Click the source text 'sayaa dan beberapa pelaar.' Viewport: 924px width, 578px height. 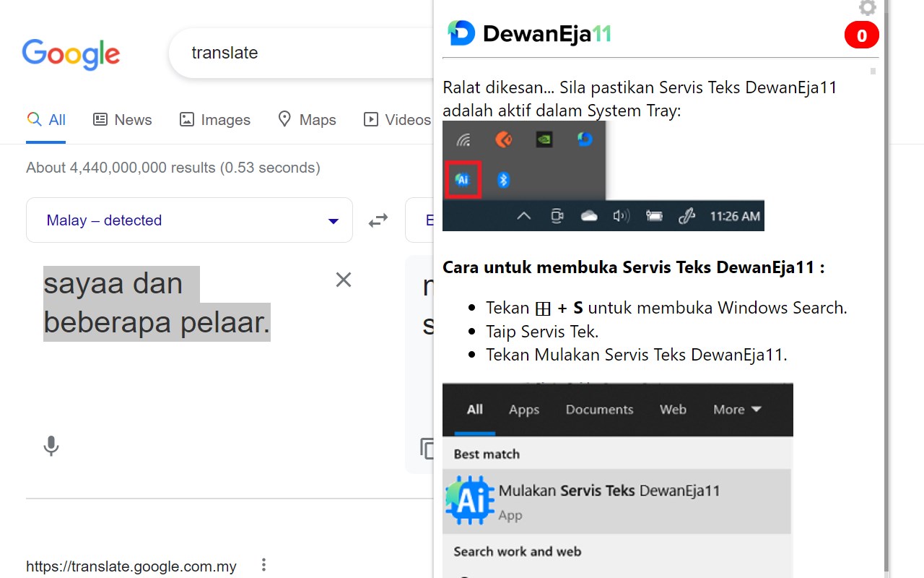click(x=157, y=303)
